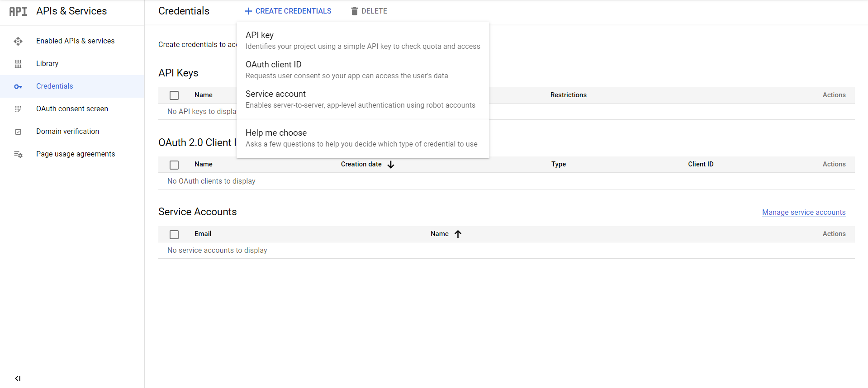Collapse the sidebar navigation panel
The width and height of the screenshot is (868, 388).
tap(18, 378)
